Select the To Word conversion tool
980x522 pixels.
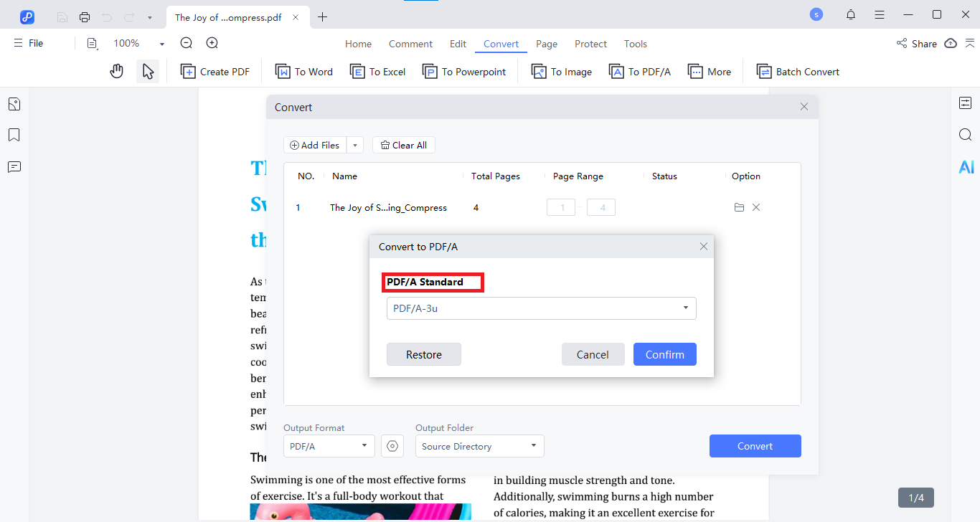coord(304,71)
